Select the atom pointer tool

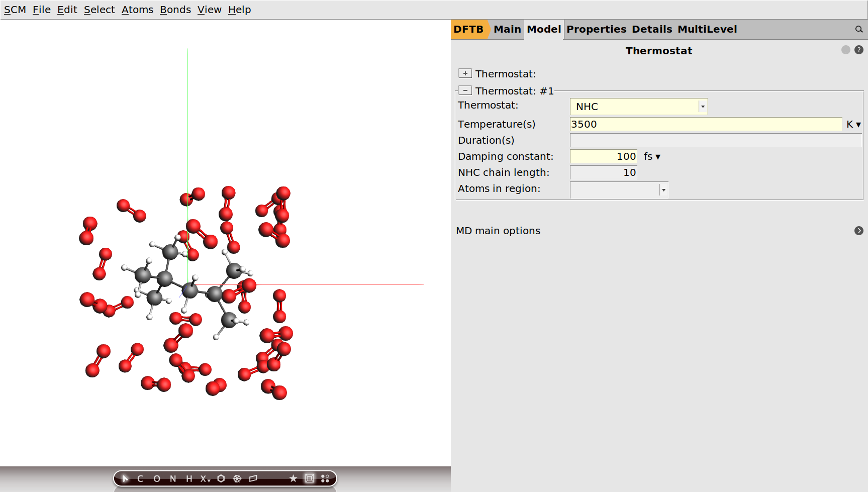[x=125, y=478]
